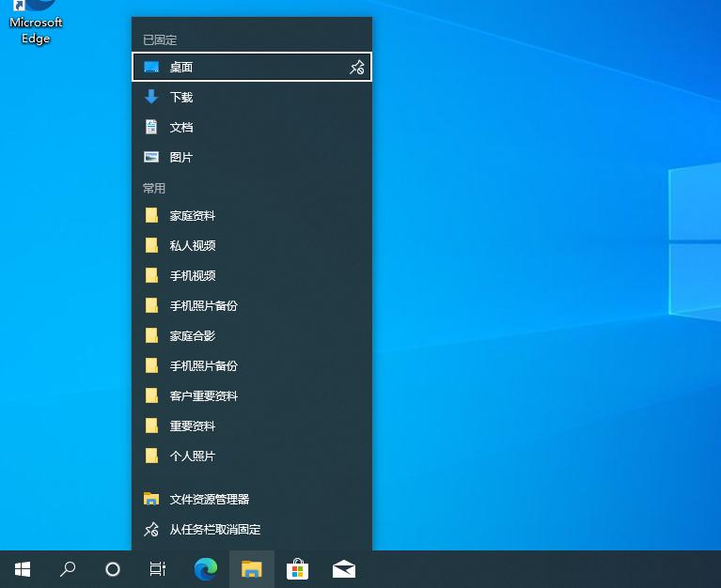The image size is (721, 588).
Task: Click the 个人照片 folder entry
Action: pyautogui.click(x=193, y=456)
